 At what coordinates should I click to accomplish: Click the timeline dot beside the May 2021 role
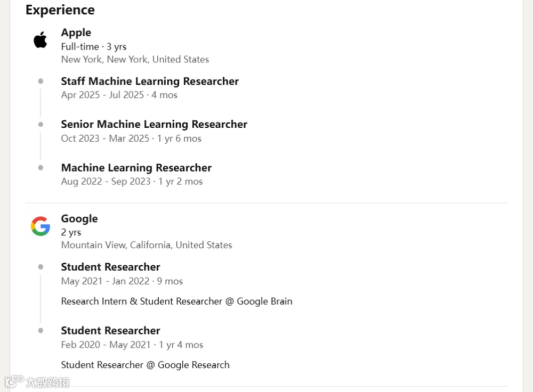41,267
